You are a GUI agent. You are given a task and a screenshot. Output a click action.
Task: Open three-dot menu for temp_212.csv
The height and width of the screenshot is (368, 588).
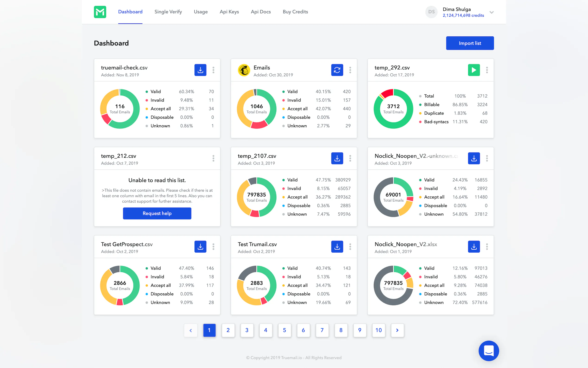(x=213, y=159)
